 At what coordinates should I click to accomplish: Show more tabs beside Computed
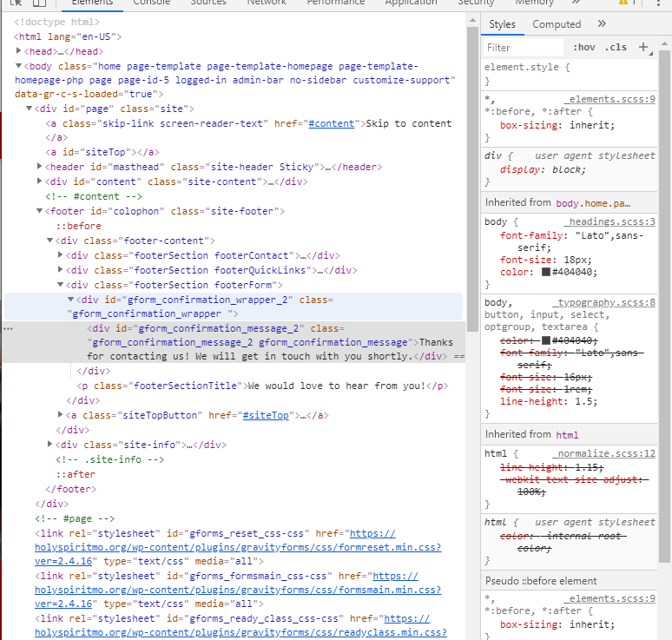tap(602, 24)
